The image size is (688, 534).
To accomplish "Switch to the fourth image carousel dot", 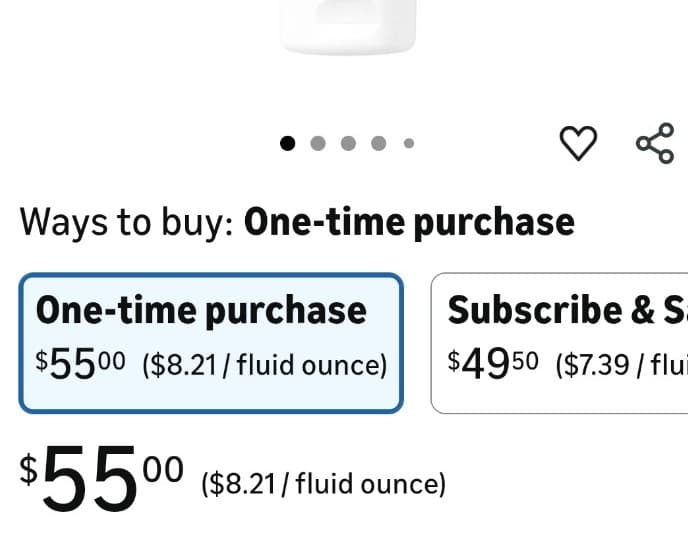I will pyautogui.click(x=378, y=143).
